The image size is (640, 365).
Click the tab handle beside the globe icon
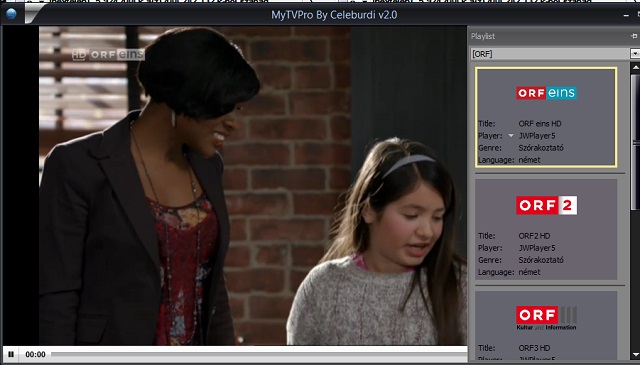point(33,13)
